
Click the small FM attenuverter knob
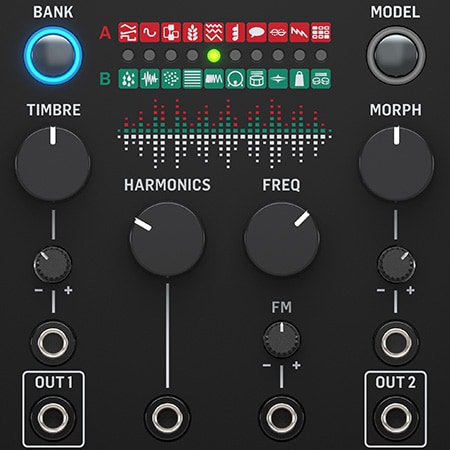point(282,339)
